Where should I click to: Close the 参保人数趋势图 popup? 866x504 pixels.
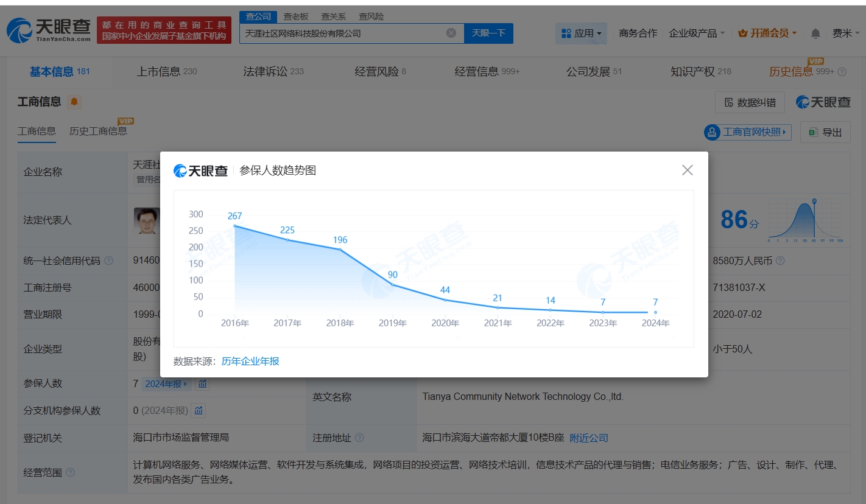tap(688, 170)
